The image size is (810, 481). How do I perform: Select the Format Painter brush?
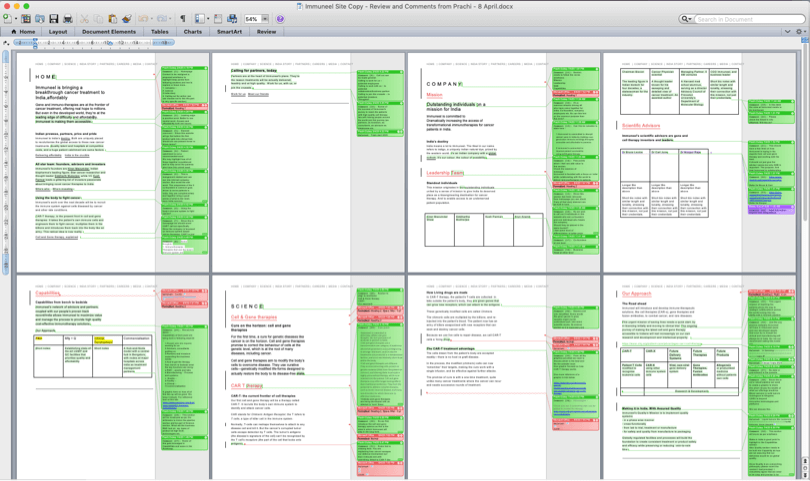(127, 19)
